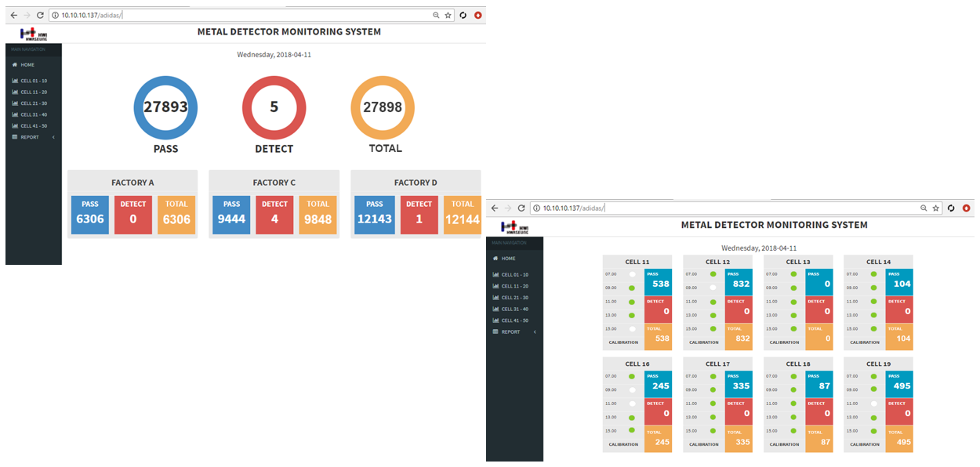This screenshot has height=467, width=980.
Task: Click the red extension icon in the Cell view browser toolbar
Action: 966,208
